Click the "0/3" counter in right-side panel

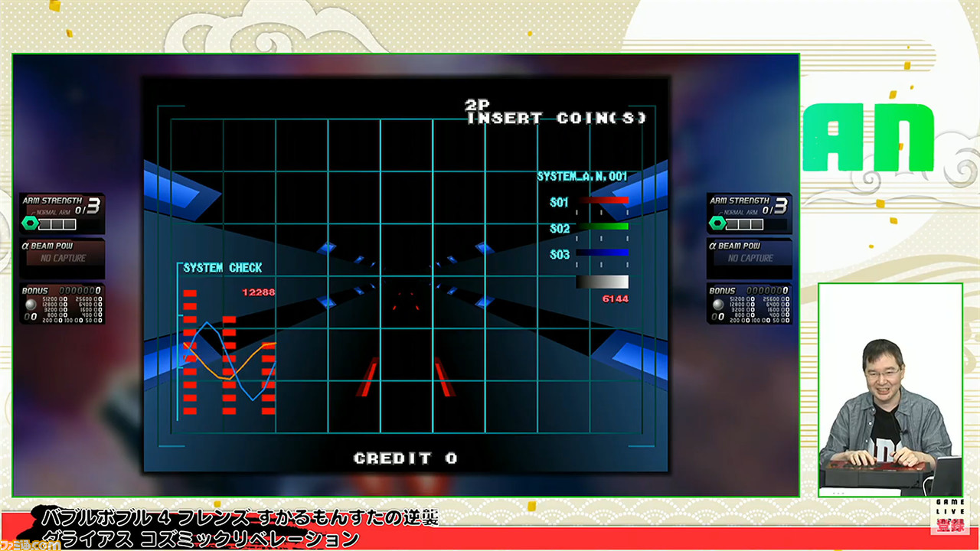tap(776, 207)
